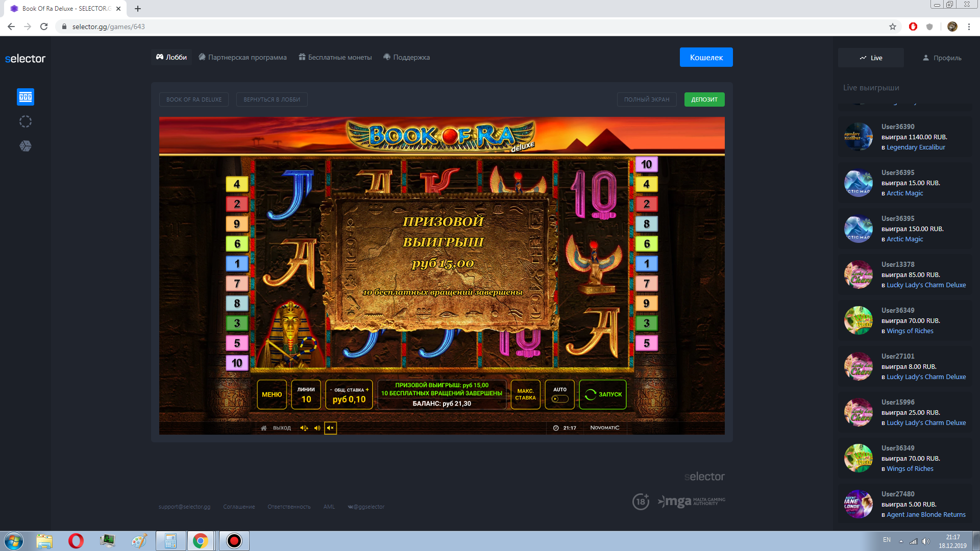Switch to the Профиль tab

pyautogui.click(x=942, y=58)
